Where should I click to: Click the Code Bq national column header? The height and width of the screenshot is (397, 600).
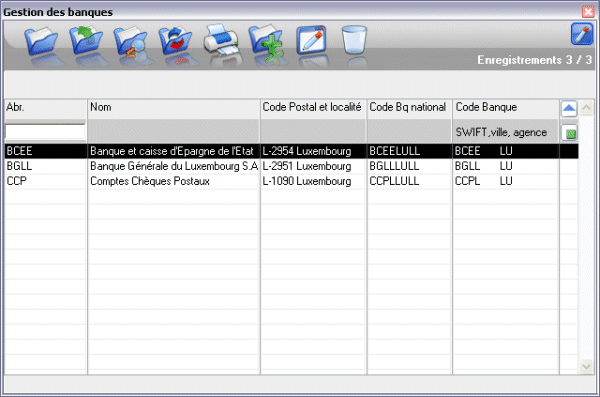409,109
